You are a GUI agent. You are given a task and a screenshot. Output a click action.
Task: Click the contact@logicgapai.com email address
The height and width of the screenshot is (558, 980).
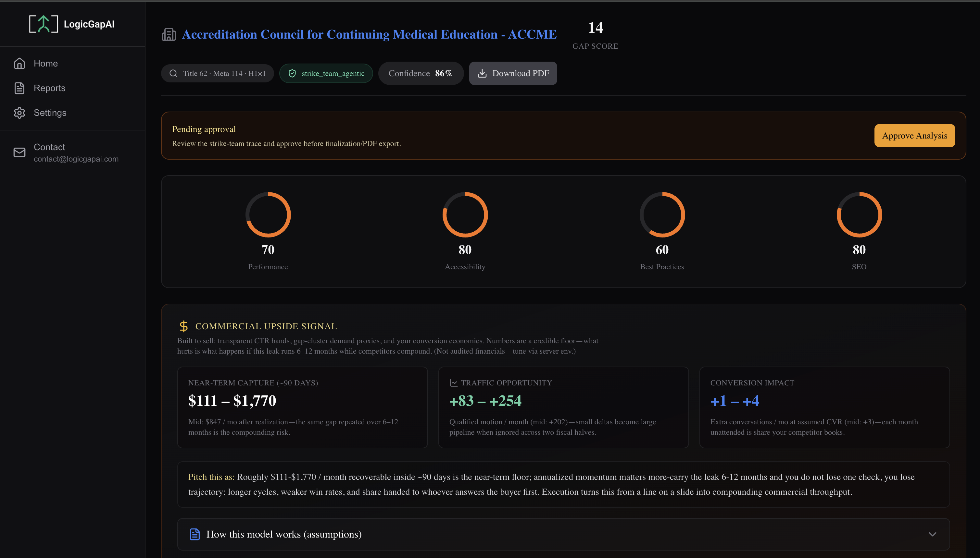[x=76, y=159]
